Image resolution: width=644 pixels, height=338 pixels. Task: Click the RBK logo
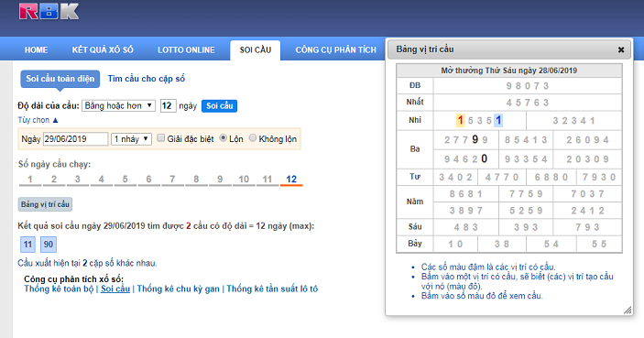pos(49,12)
